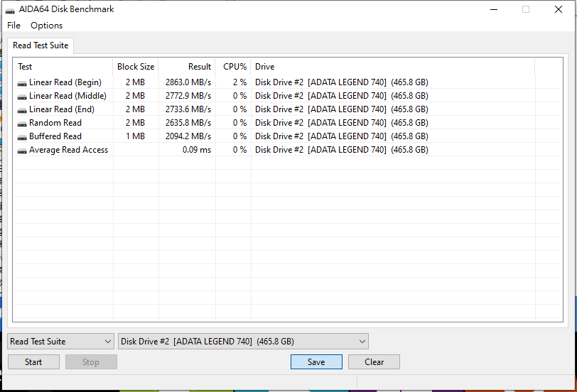Click the drive icon beside Buffered Read
577x392 pixels.
22,138
